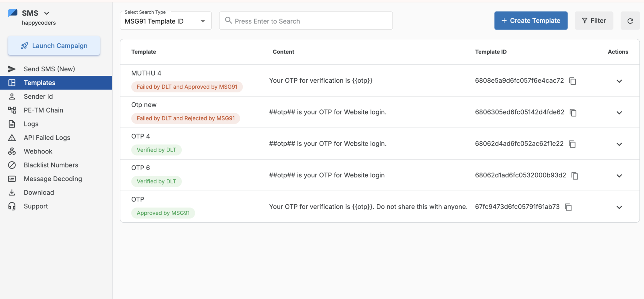Click the Message Decoding icon
The image size is (644, 299).
click(x=12, y=179)
